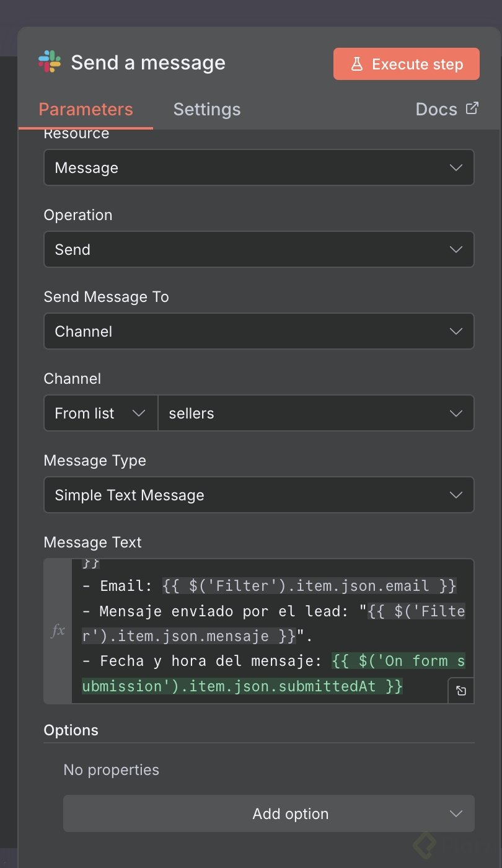This screenshot has width=502, height=868.
Task: Switch to the Parameters tab
Action: [x=86, y=110]
